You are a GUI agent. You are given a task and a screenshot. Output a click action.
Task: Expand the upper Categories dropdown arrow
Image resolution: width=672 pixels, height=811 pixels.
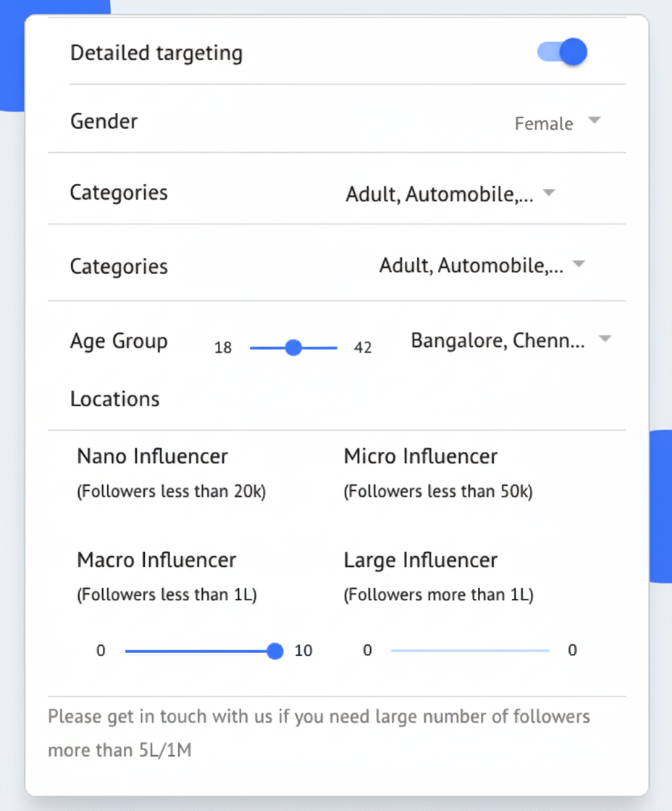549,193
